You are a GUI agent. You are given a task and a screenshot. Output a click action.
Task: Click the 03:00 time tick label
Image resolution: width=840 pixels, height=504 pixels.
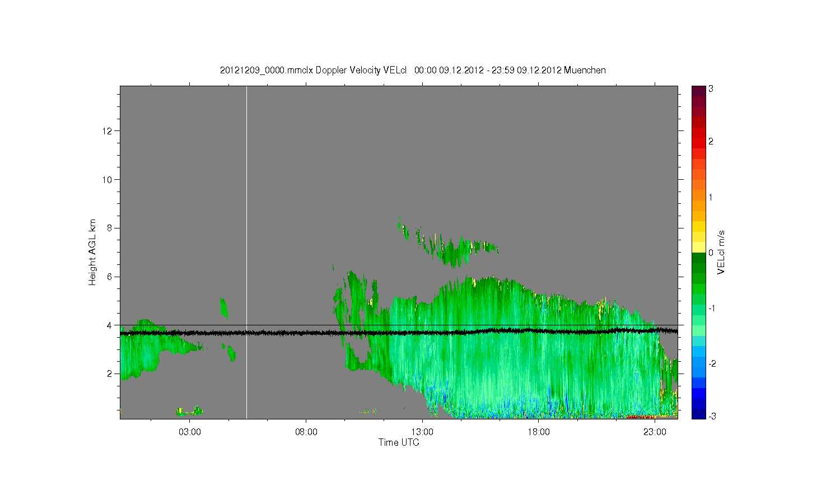pos(190,432)
